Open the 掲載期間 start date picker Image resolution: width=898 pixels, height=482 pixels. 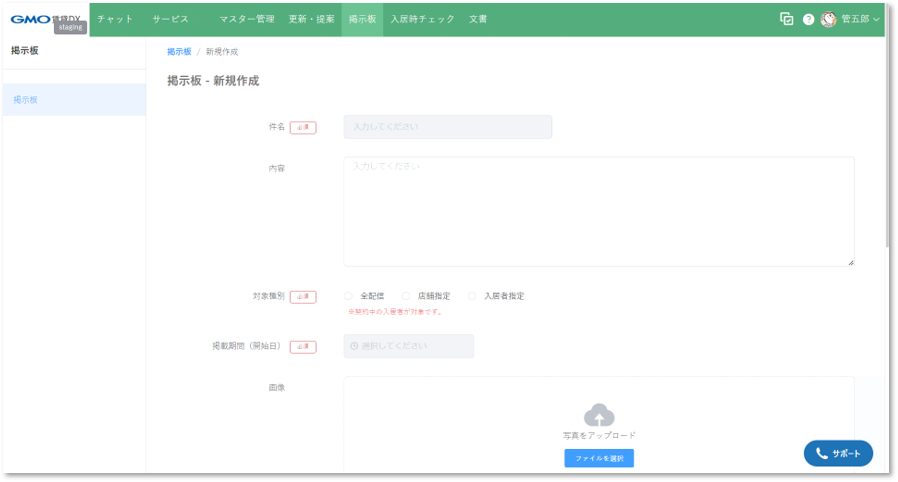click(x=408, y=346)
